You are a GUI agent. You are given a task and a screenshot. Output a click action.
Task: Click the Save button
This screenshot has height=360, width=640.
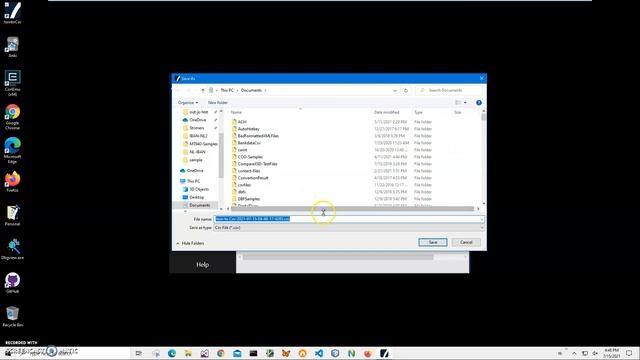tap(433, 242)
